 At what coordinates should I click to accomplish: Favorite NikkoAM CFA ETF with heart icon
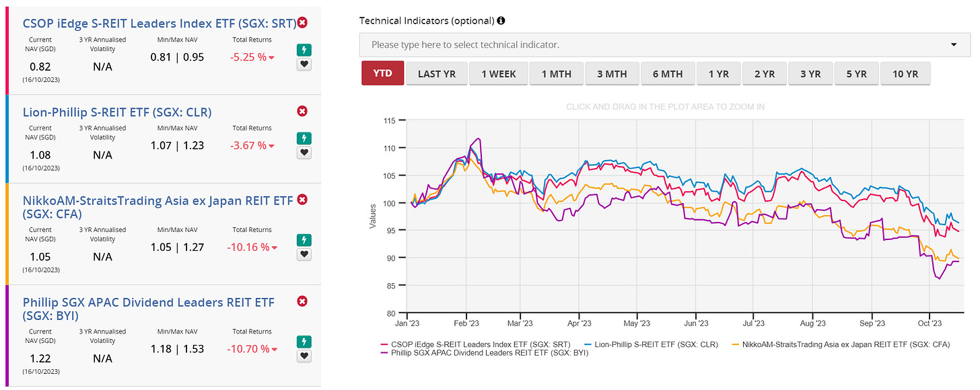tap(303, 254)
